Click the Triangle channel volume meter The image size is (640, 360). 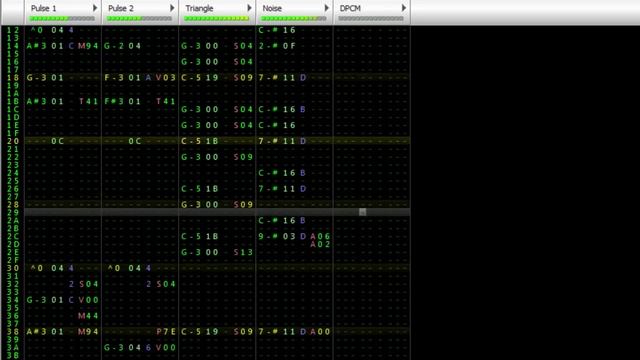coord(216,18)
